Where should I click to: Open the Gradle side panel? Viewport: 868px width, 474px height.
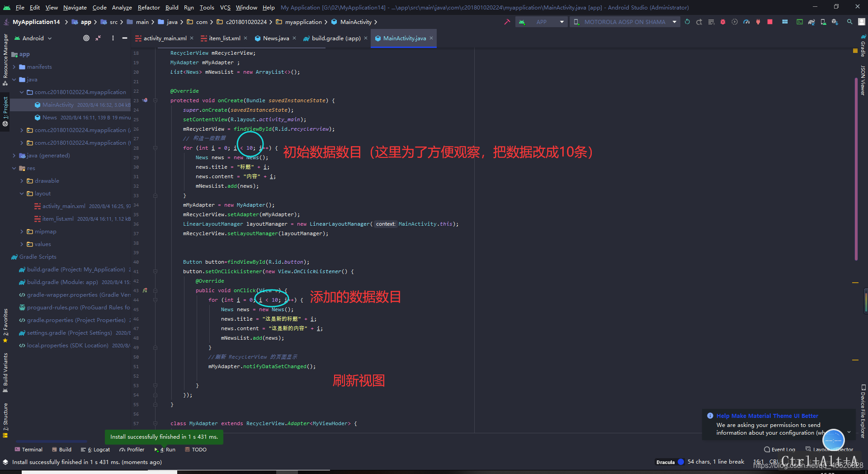863,45
